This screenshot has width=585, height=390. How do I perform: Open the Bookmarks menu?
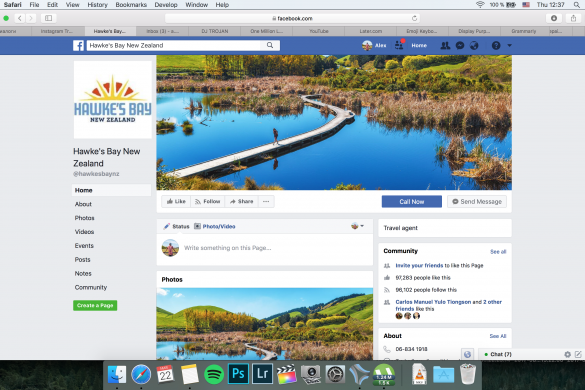[131, 5]
